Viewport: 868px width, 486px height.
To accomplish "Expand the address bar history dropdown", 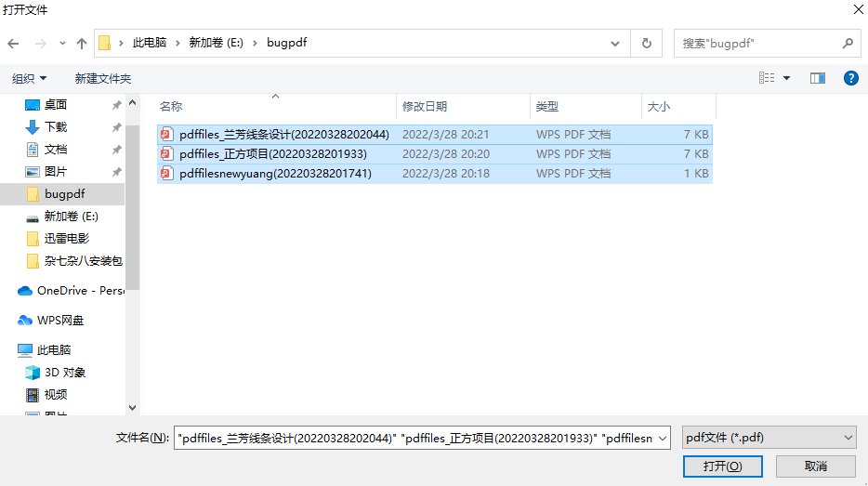I will (x=615, y=44).
